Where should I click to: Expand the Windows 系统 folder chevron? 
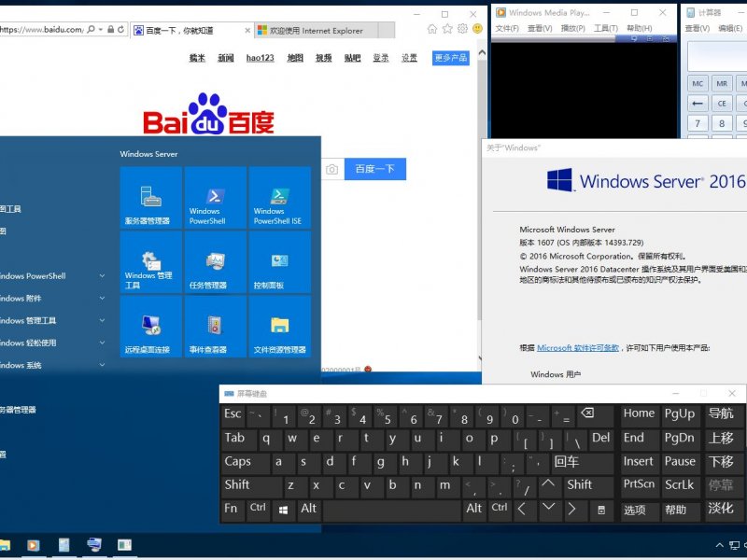pyautogui.click(x=102, y=365)
